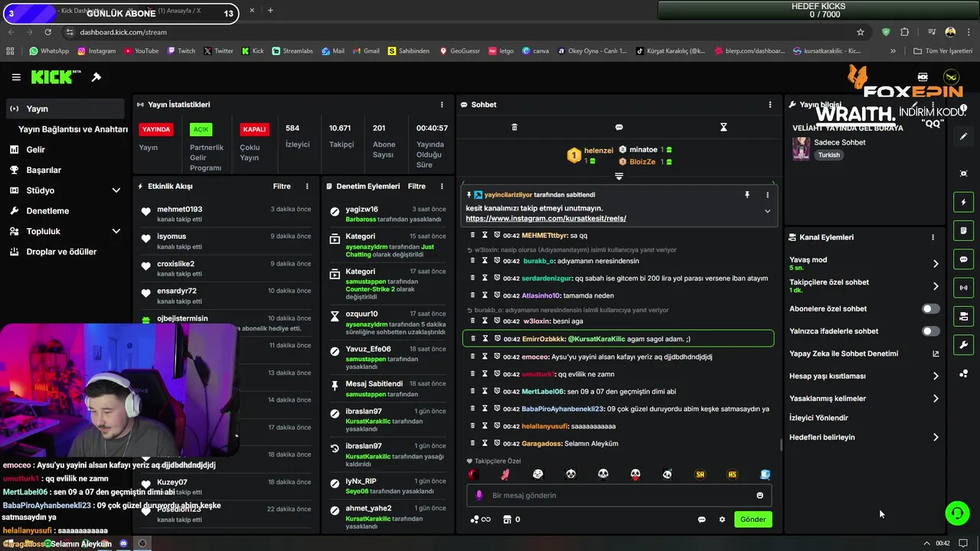
Task: Timeout burakb_o using the hourglass icon
Action: point(485,261)
